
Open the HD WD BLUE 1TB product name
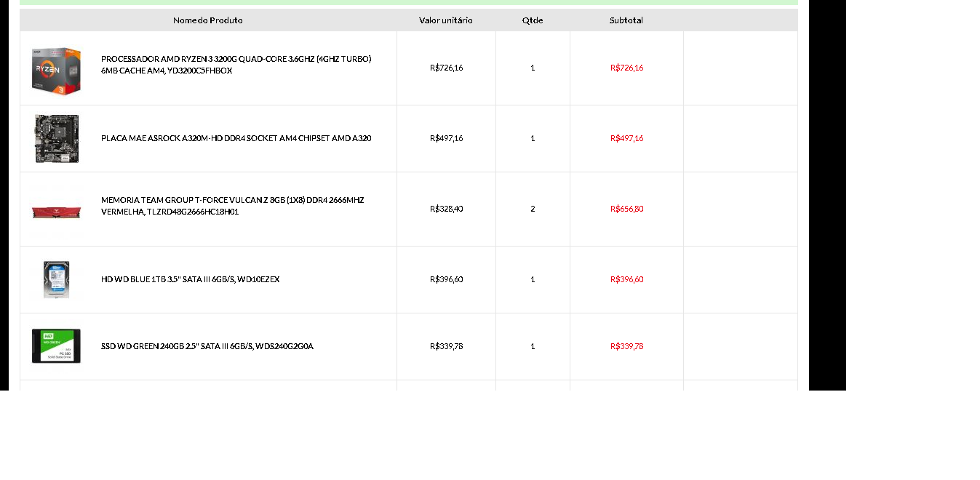pos(190,279)
